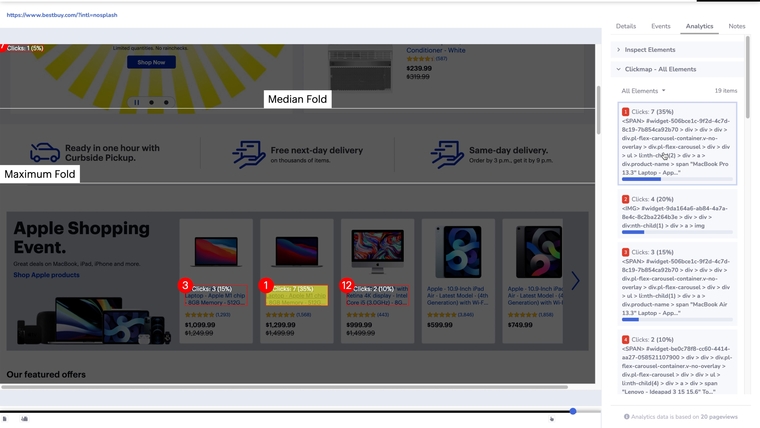Image resolution: width=760 pixels, height=428 pixels.
Task: Select the Clicks: 2 (10%) Lenovo entry
Action: (677, 362)
